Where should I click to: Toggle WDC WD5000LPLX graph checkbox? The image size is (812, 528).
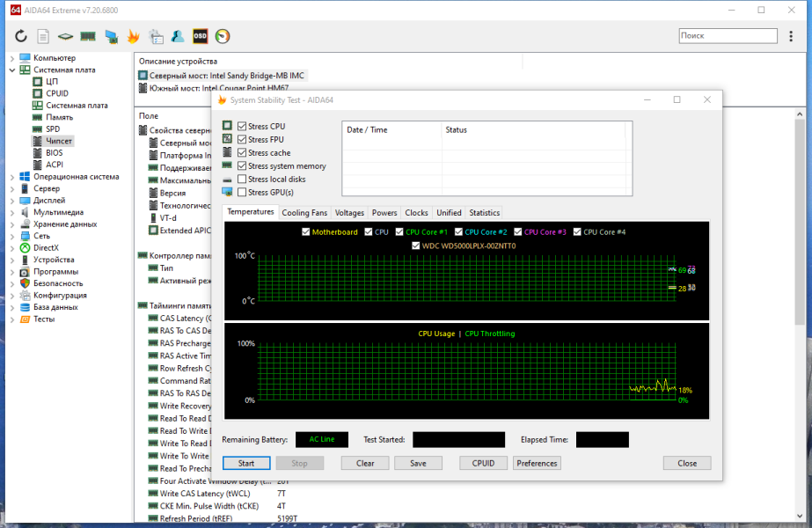click(415, 246)
